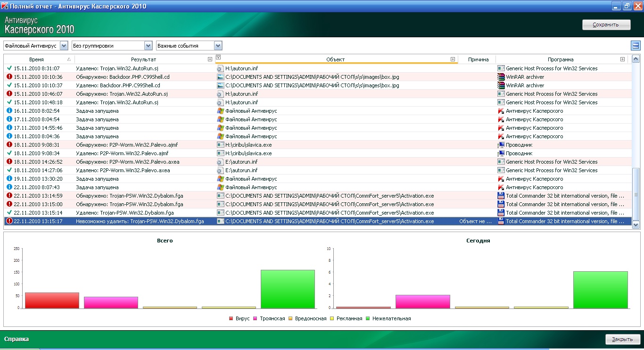Sort by the Время column header
This screenshot has height=350, width=644.
click(36, 59)
